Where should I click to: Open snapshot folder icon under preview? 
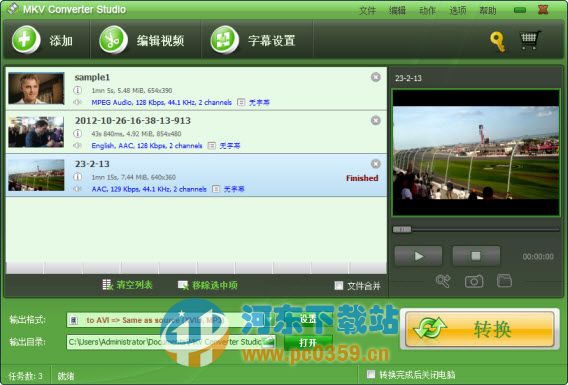(x=504, y=281)
